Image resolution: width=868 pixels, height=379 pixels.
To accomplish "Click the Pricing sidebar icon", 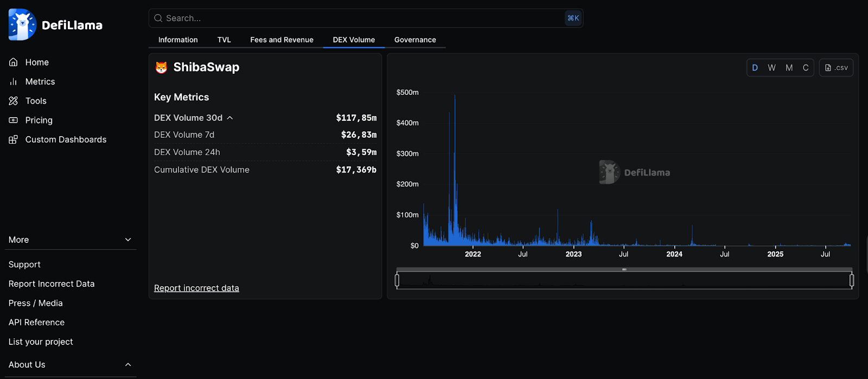I will (14, 120).
